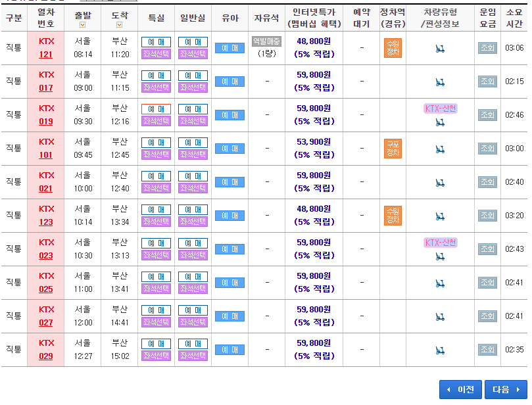The width and height of the screenshot is (532, 405).
Task: Reserve first class (특실) on KTX 029
Action: point(156,344)
